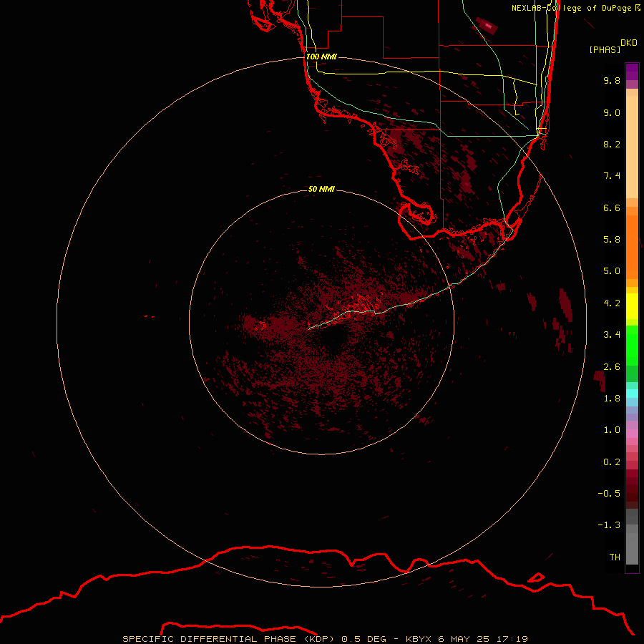This screenshot has height=644, width=644.
Task: Click the [PHAS] units label
Action: 605,50
